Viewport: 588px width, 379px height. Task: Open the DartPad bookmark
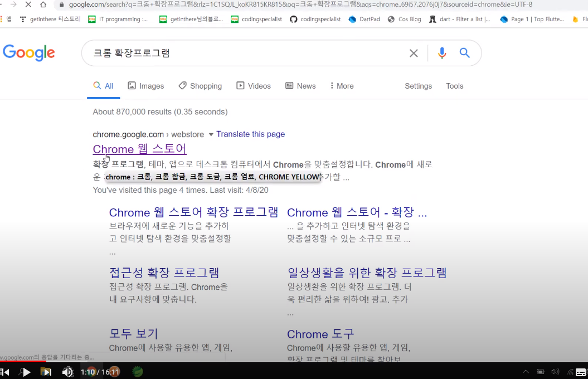coord(364,19)
